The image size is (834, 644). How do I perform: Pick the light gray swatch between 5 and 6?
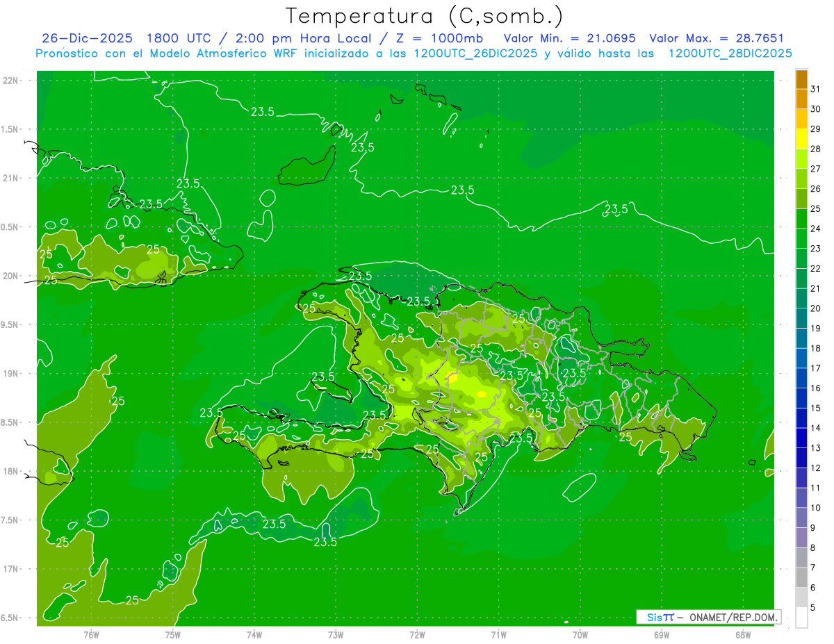pos(801,597)
